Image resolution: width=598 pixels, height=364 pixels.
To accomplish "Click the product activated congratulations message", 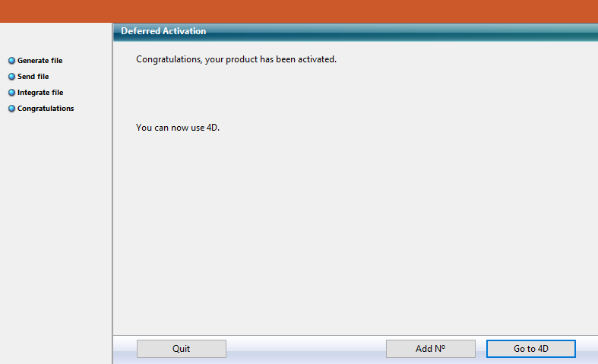I will (x=236, y=59).
